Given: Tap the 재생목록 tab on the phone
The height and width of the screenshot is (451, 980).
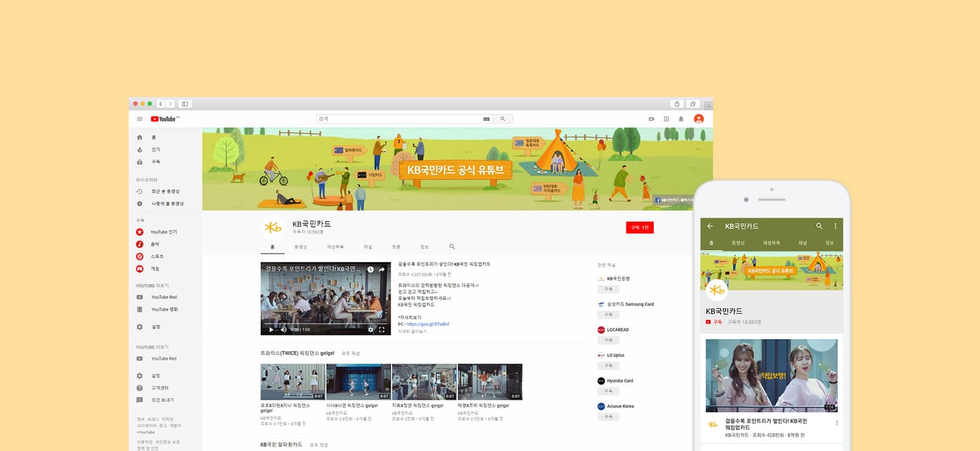Looking at the screenshot, I should coord(771,243).
